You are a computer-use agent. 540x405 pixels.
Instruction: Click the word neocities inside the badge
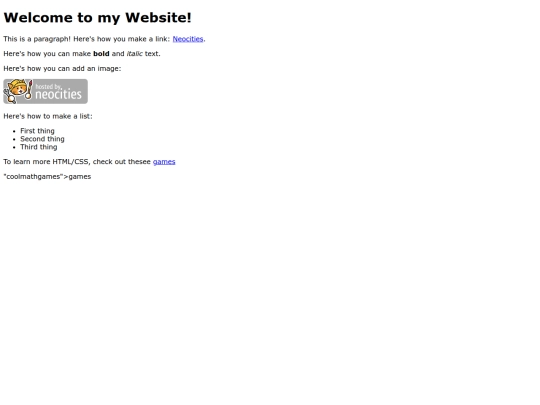[x=58, y=94]
